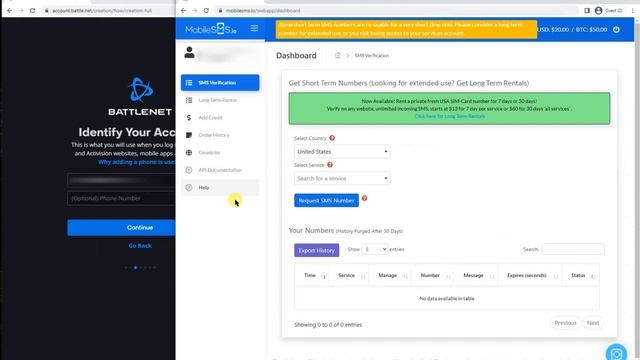This screenshot has height=360, width=640.
Task: Click the MobileSMS browser forward button
Action: (195, 10)
